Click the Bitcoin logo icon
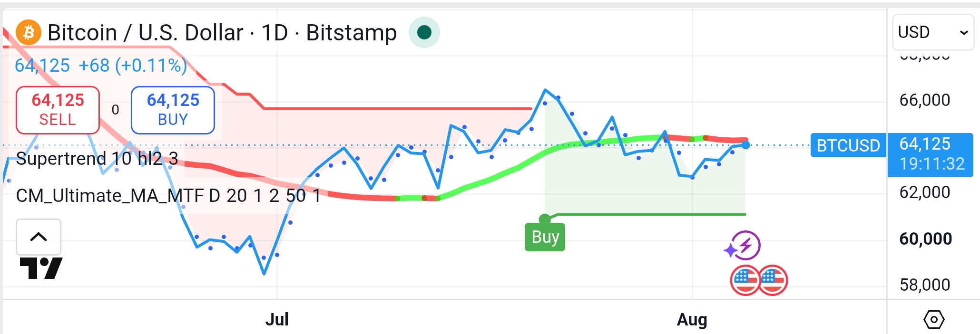This screenshot has height=334, width=980. coord(29,32)
